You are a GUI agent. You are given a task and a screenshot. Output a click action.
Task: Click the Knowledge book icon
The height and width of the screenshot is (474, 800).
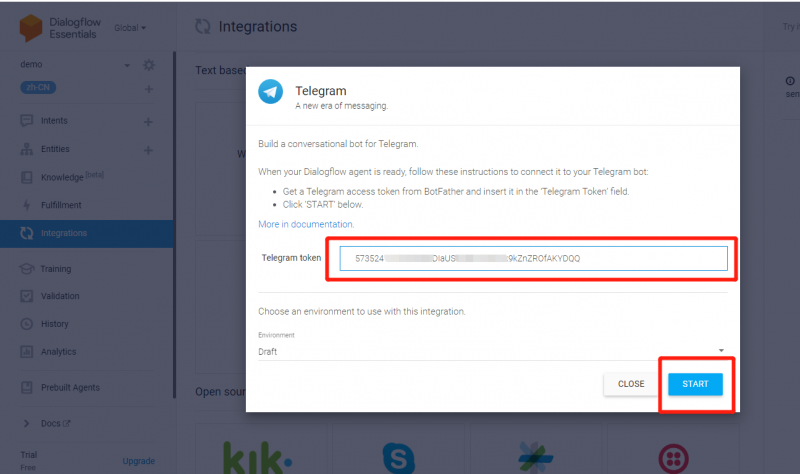tap(27, 177)
